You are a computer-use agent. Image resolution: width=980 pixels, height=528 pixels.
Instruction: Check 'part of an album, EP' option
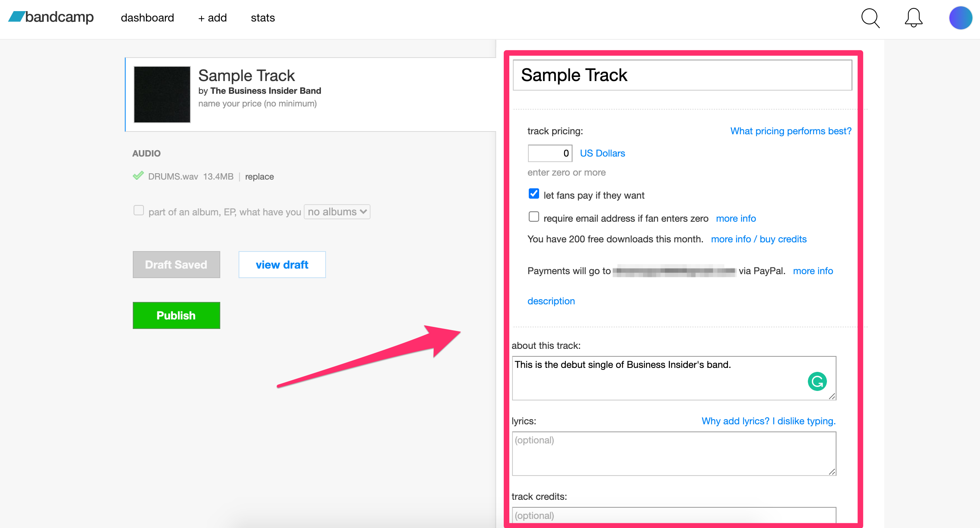(x=138, y=211)
